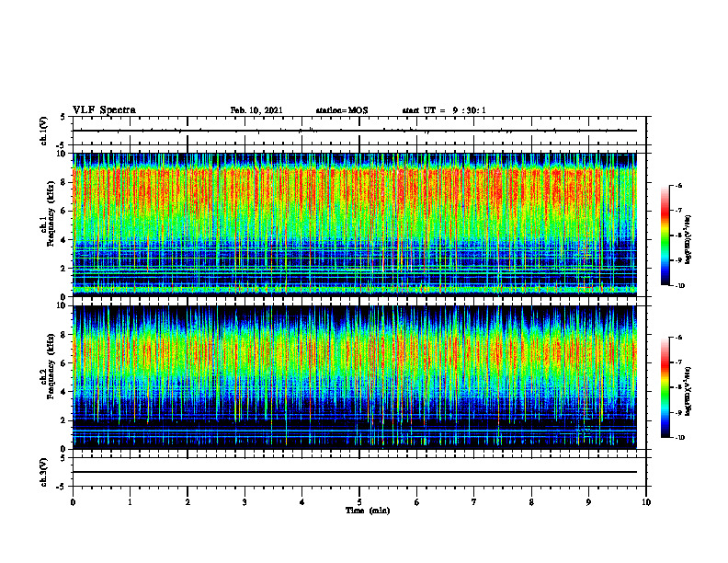This screenshot has height=563, width=728.
Task: Click the time axis tick label "2"
Action: point(188,502)
